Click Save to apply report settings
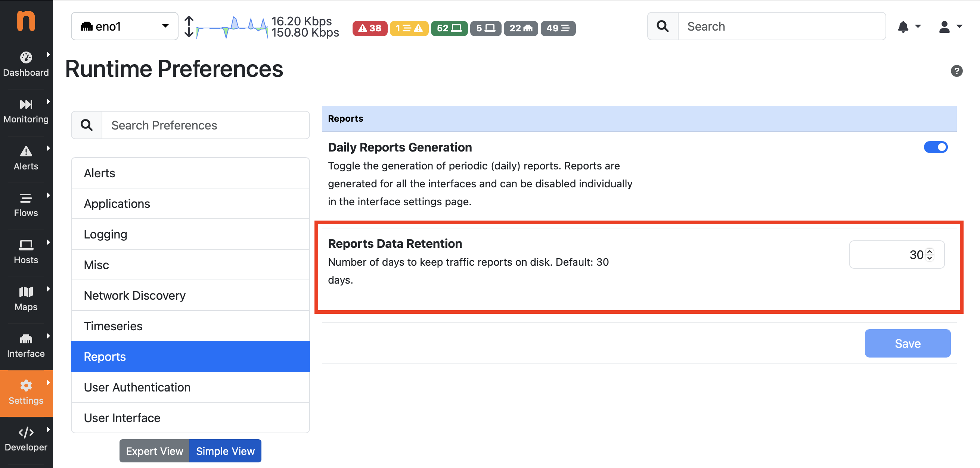 (907, 343)
